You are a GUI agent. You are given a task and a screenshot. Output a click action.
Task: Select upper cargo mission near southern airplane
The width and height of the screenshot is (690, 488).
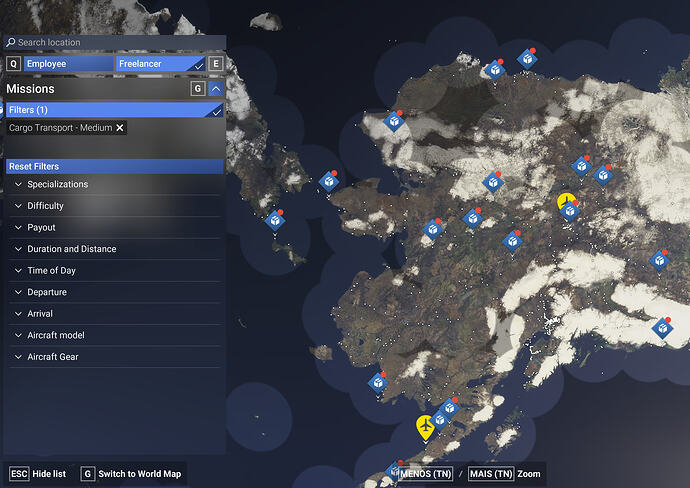click(450, 408)
